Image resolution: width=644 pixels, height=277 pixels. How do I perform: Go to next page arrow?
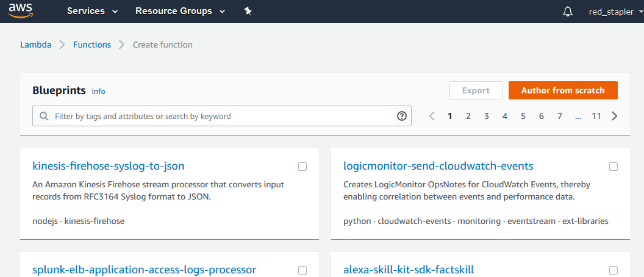(x=615, y=117)
